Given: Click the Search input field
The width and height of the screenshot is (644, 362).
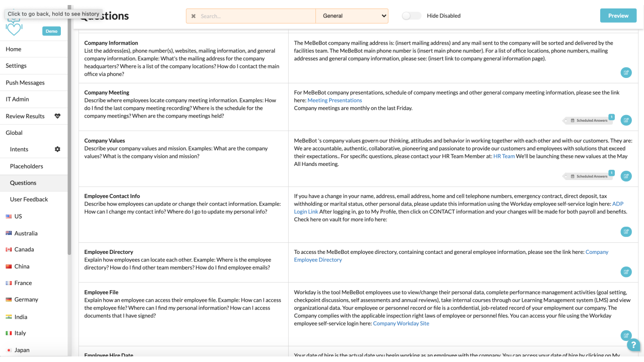Looking at the screenshot, I should click(257, 16).
